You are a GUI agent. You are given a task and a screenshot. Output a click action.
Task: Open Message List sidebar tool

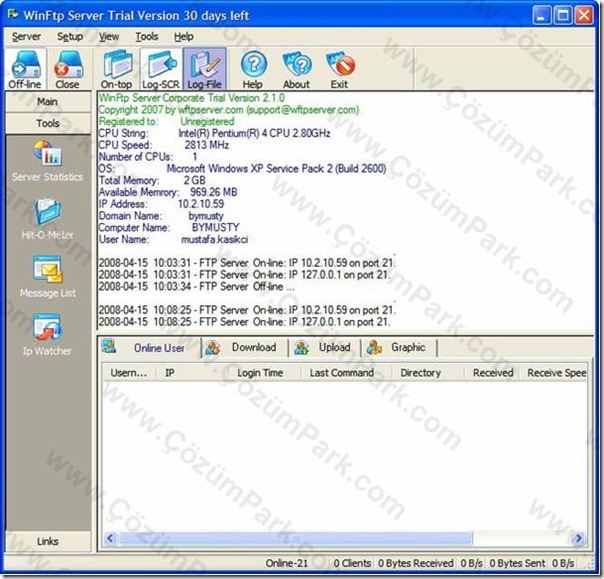tap(48, 277)
